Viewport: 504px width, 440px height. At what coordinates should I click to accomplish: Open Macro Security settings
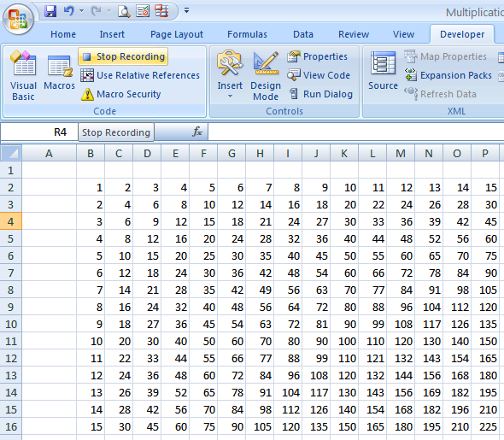[121, 94]
